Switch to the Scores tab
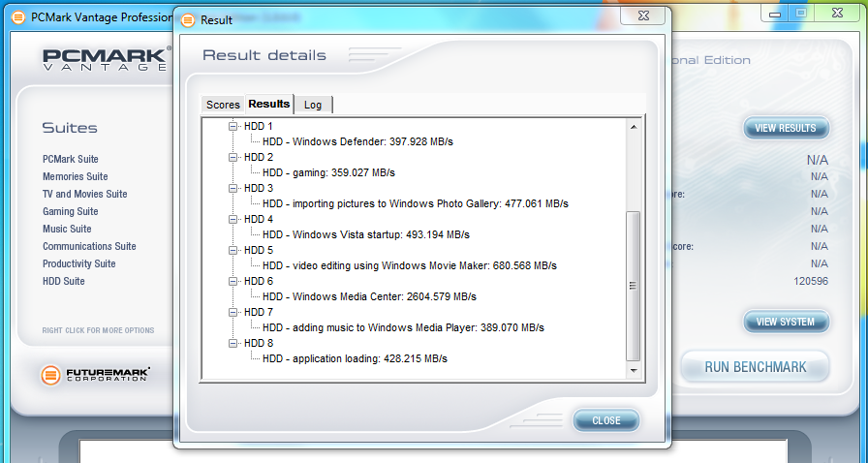 (223, 105)
